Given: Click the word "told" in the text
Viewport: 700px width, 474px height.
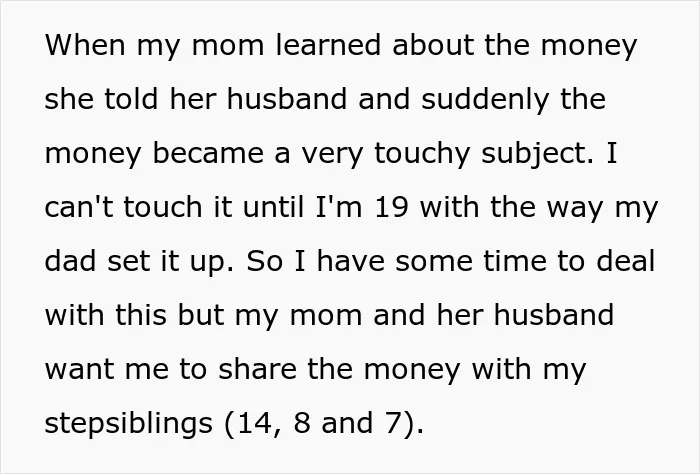Looking at the screenshot, I should 131,99.
